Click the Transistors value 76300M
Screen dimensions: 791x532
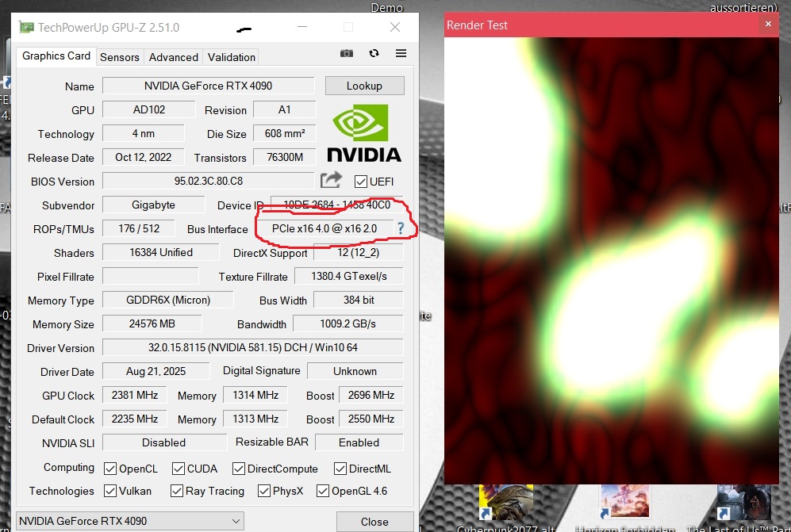click(x=285, y=157)
